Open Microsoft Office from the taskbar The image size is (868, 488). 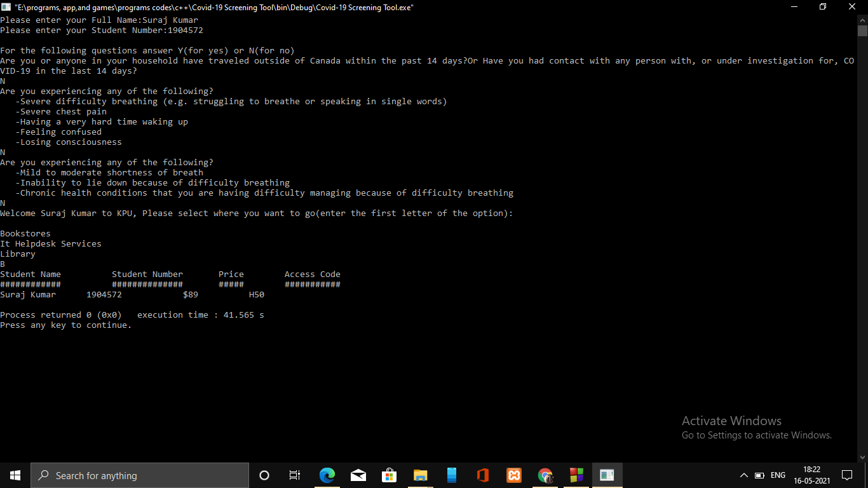(x=482, y=475)
